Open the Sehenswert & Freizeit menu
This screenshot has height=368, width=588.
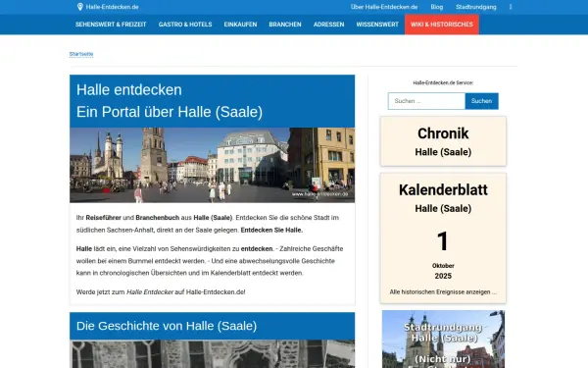[x=111, y=25]
